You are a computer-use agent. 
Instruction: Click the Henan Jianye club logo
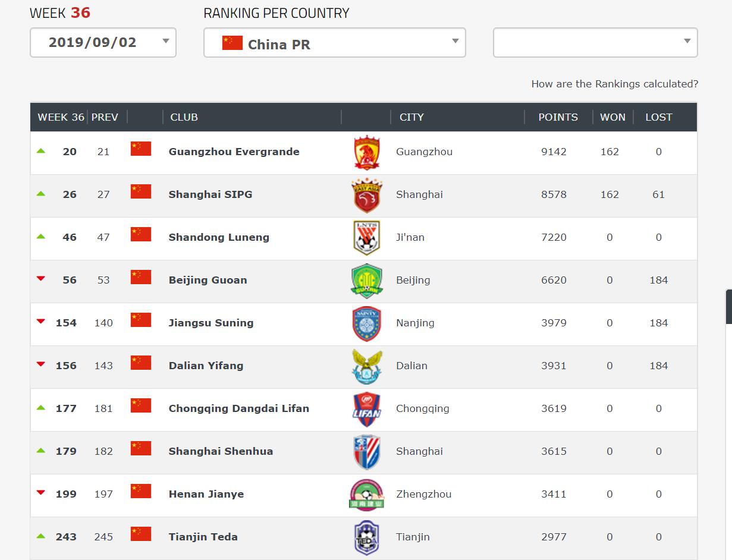[x=366, y=495]
